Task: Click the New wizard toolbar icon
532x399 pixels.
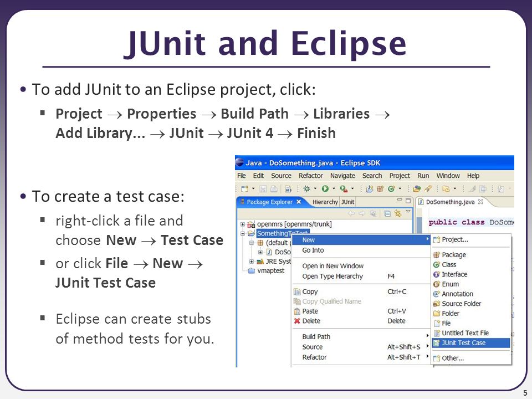Action: coord(245,188)
